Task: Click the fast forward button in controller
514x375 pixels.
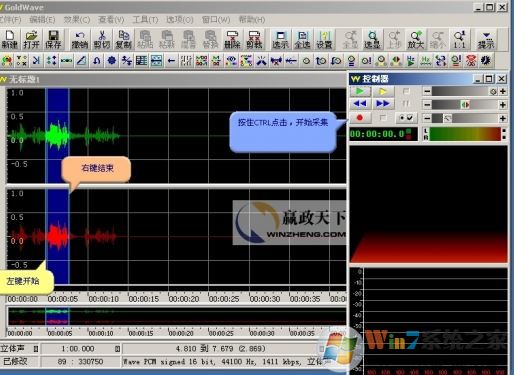Action: (383, 104)
